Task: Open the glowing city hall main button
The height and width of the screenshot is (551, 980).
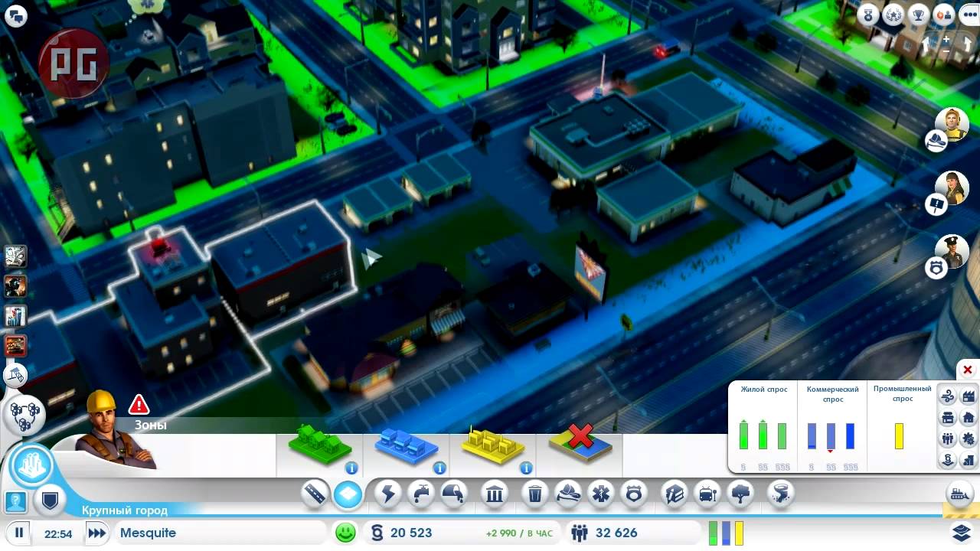Action: [x=31, y=465]
